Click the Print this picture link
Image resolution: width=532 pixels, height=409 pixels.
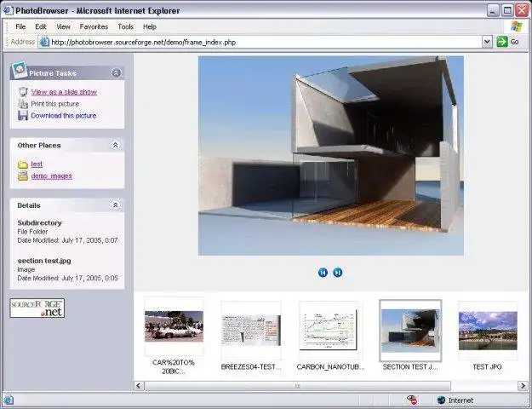[x=55, y=104]
